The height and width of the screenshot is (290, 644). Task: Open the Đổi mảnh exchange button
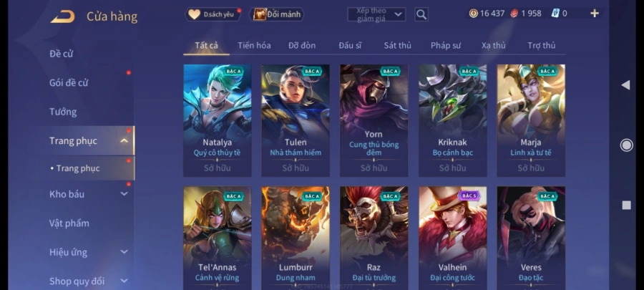pyautogui.click(x=277, y=14)
